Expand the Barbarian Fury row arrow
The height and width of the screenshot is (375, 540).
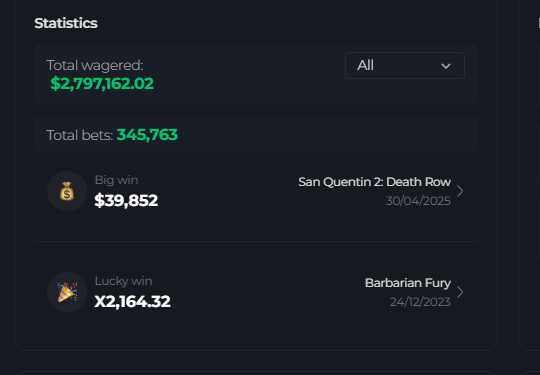click(x=460, y=292)
